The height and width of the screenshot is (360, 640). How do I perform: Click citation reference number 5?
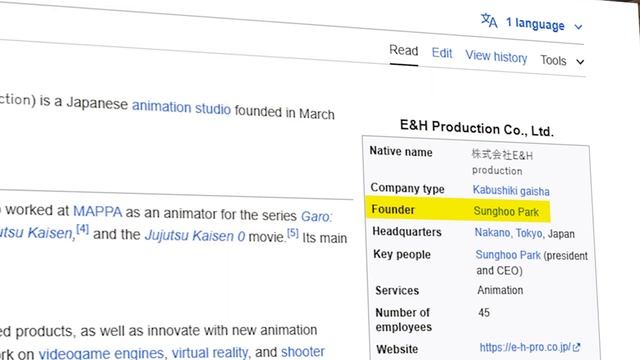pos(293,233)
